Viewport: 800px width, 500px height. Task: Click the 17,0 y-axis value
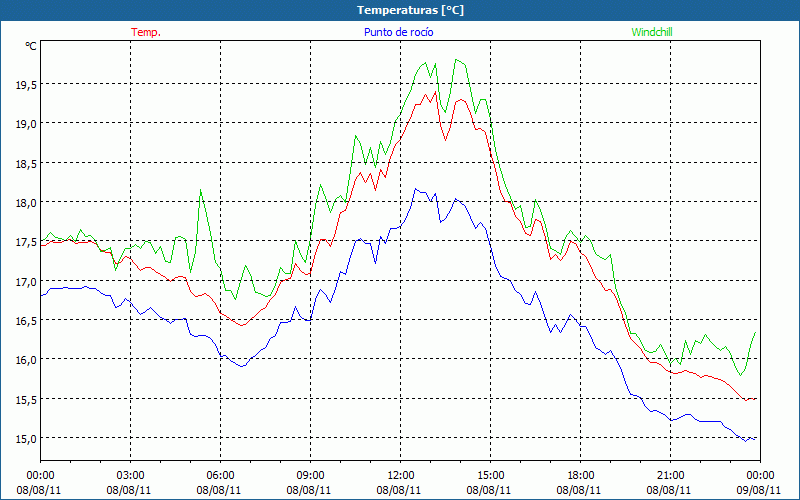26,281
